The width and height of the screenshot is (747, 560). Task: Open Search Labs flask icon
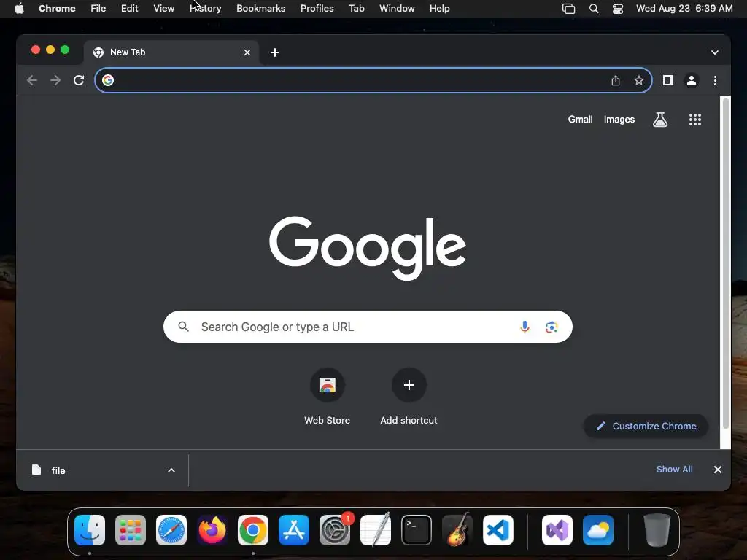[659, 120]
